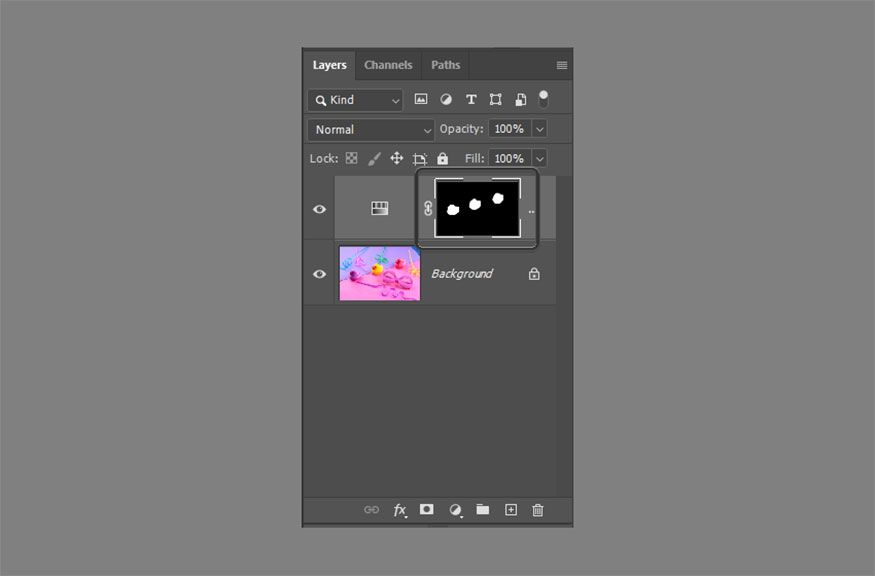This screenshot has height=576, width=875.
Task: Switch to the Paths tab
Action: click(x=445, y=65)
